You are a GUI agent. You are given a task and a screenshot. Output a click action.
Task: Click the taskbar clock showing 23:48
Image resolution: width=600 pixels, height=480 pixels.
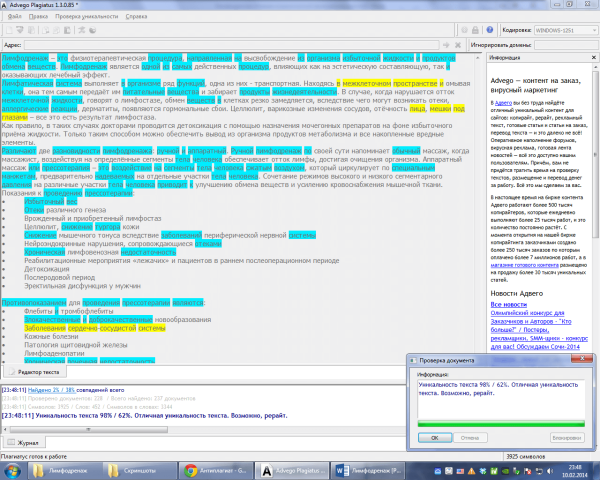(x=575, y=471)
